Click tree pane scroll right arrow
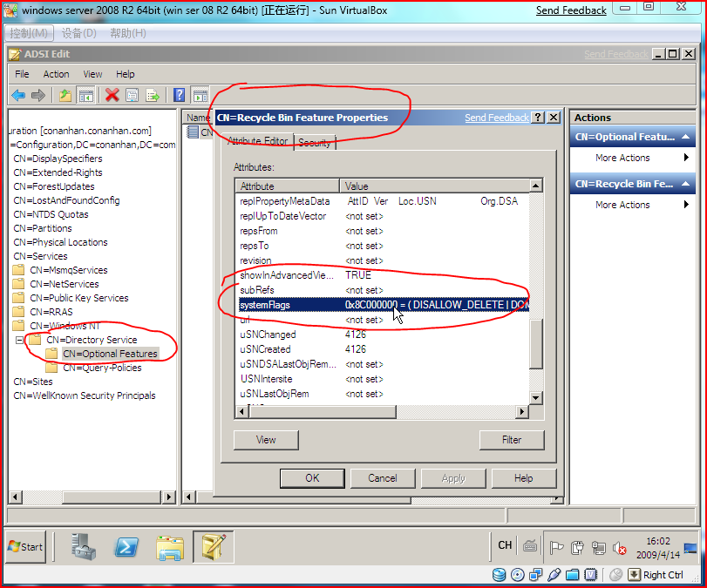This screenshot has width=707, height=588. coord(168,497)
